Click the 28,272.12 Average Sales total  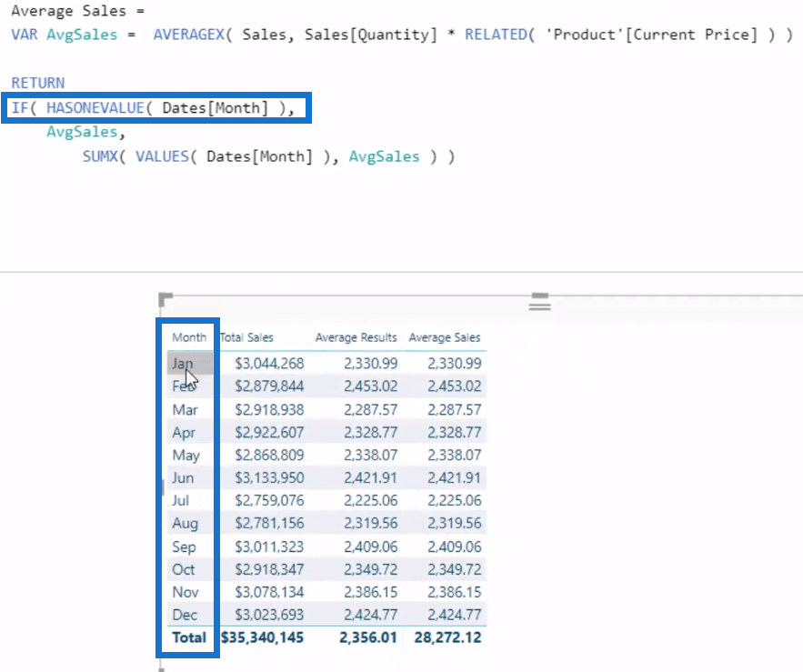[447, 637]
